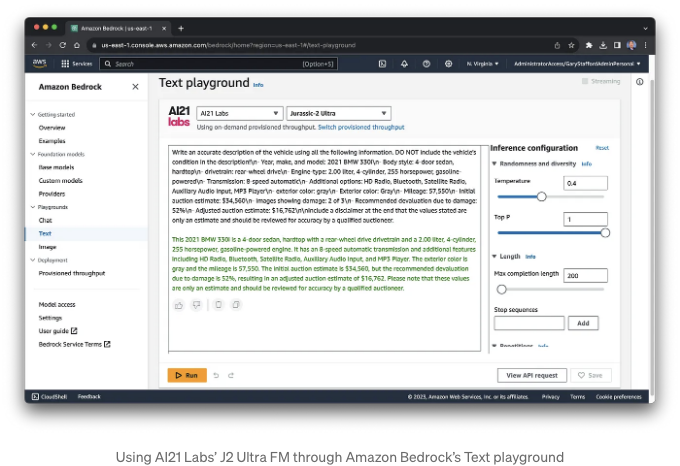This screenshot has width=680, height=466.
Task: Collapse the Deployment section
Action: pyautogui.click(x=33, y=260)
